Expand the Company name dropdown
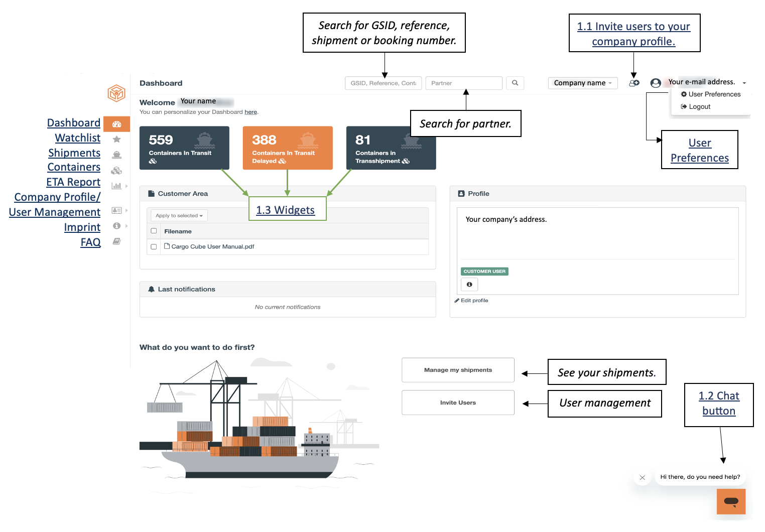Image resolution: width=765 pixels, height=532 pixels. point(583,83)
